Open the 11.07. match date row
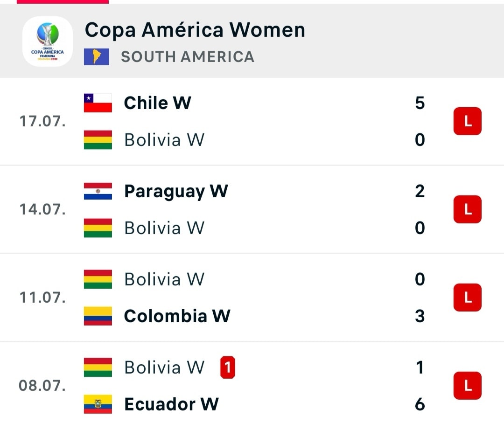This screenshot has width=504, height=423. [42, 298]
